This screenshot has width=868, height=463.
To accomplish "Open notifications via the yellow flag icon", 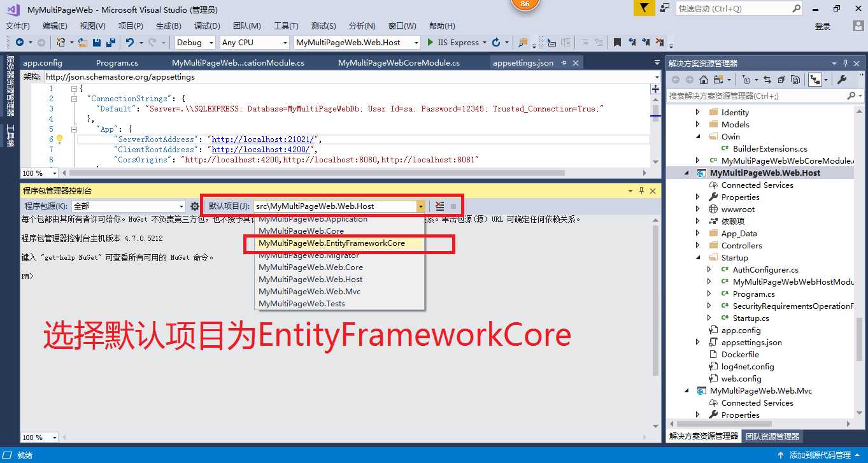I will [x=644, y=8].
